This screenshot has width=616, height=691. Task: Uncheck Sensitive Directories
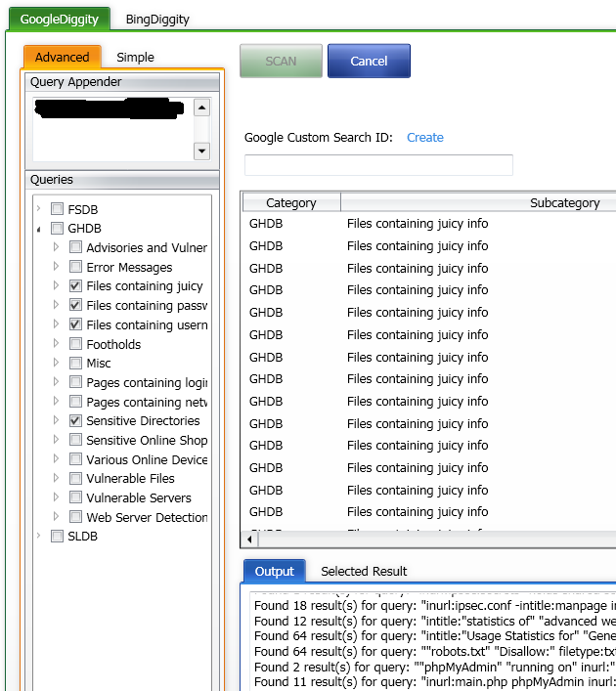[75, 420]
